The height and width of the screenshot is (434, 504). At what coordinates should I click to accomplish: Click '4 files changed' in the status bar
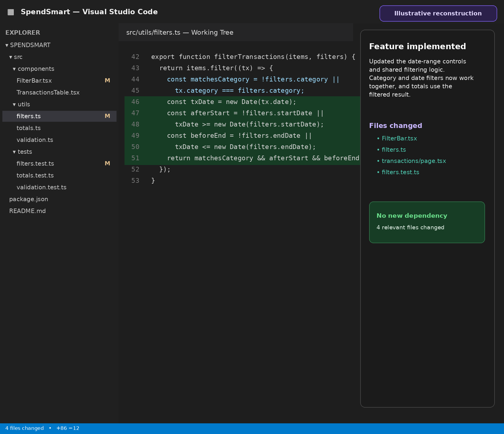(24, 428)
